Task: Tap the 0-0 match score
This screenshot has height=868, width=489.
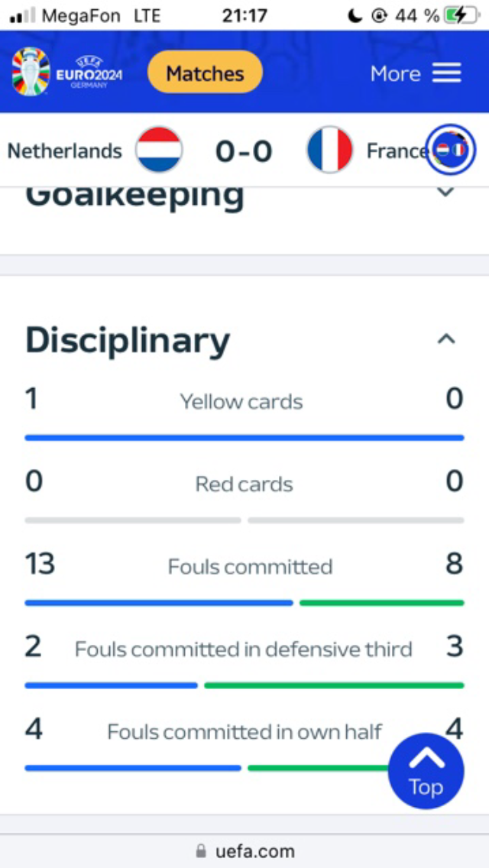Action: click(x=244, y=151)
